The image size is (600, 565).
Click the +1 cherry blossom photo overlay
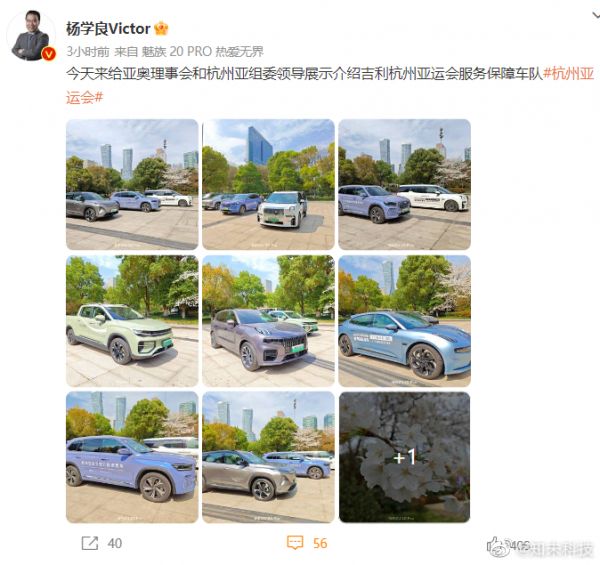404,457
